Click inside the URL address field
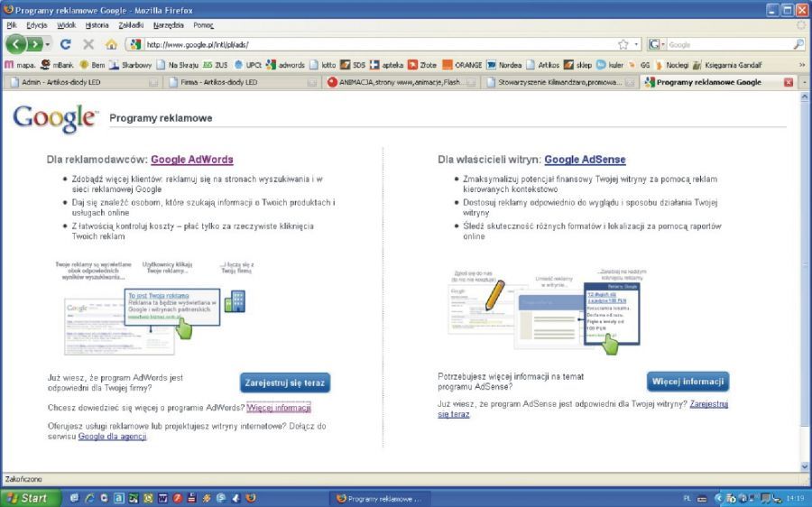The image size is (812, 507). click(x=381, y=44)
